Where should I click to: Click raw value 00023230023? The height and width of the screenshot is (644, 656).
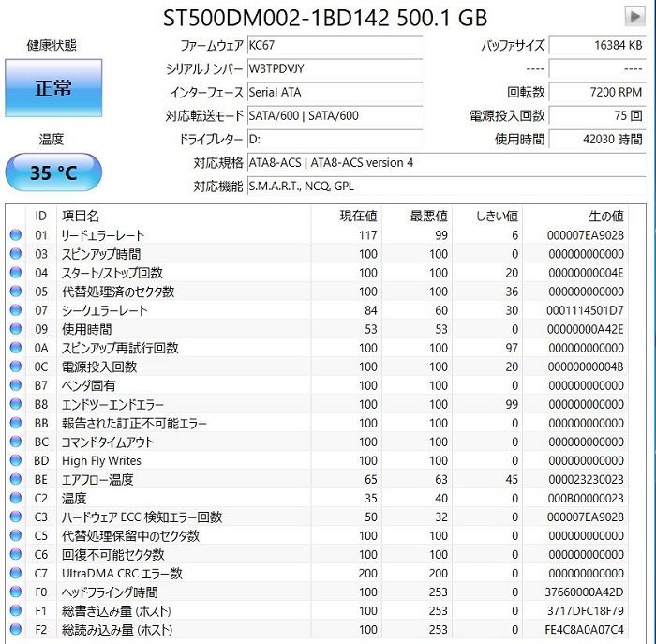coord(586,480)
